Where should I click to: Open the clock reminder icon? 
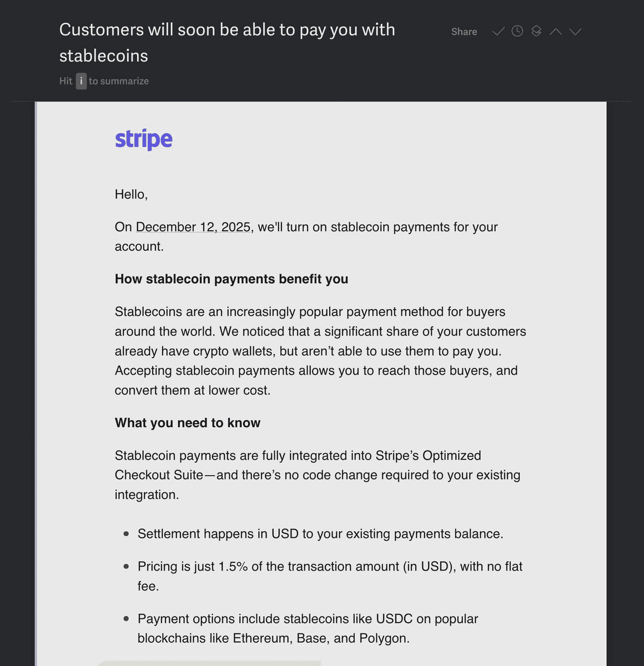(x=517, y=32)
